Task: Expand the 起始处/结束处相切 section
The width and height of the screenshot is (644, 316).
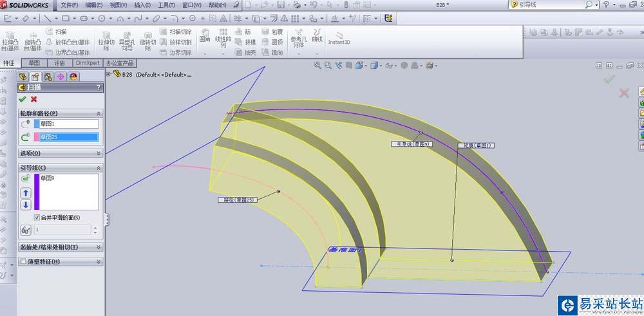Action: click(99, 247)
